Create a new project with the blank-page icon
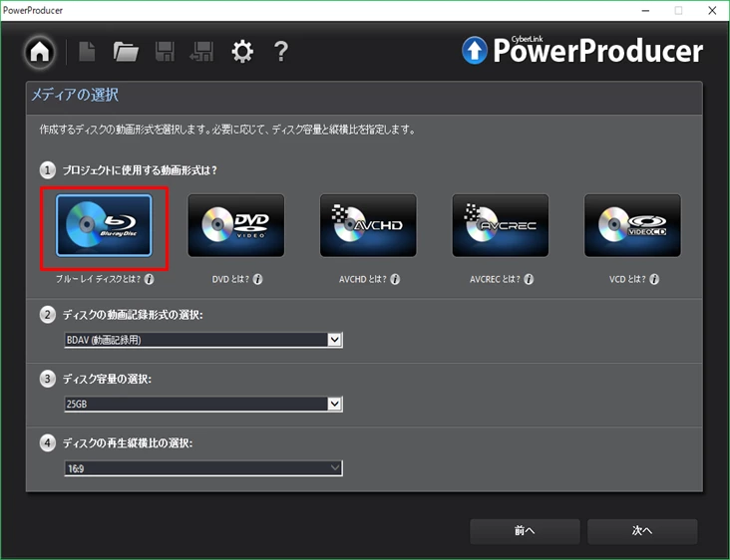 click(87, 51)
